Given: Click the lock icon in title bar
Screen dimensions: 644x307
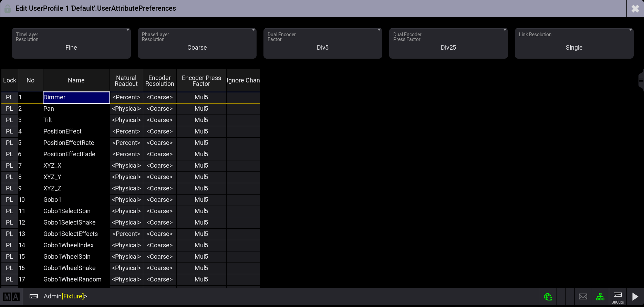Looking at the screenshot, I should [8, 8].
